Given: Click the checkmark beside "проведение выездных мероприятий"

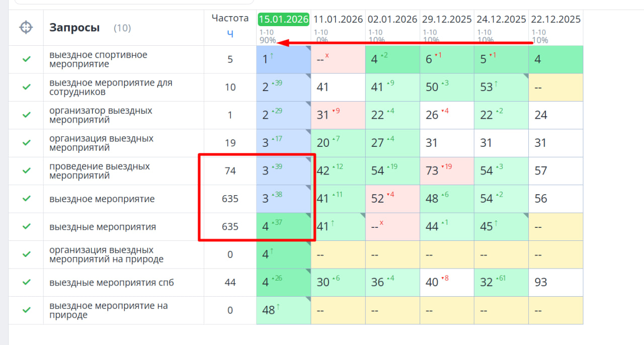Looking at the screenshot, I should pos(27,171).
